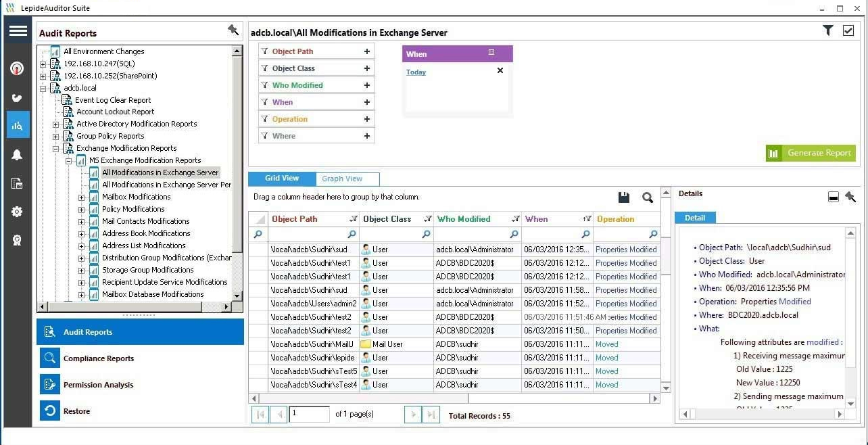Add an Operation filter with the plus

tap(367, 119)
